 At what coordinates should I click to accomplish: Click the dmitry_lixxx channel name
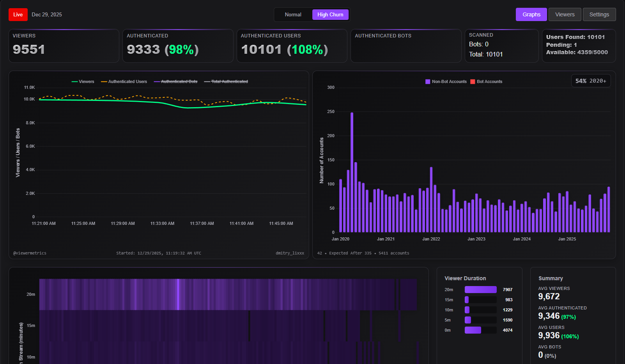[290, 253]
